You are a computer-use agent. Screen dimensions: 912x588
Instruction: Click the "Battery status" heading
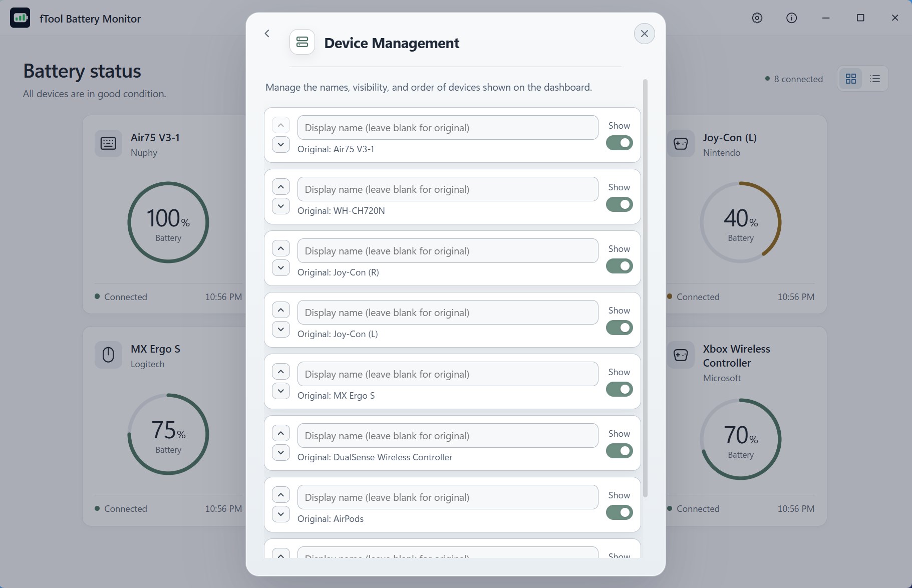(x=82, y=71)
